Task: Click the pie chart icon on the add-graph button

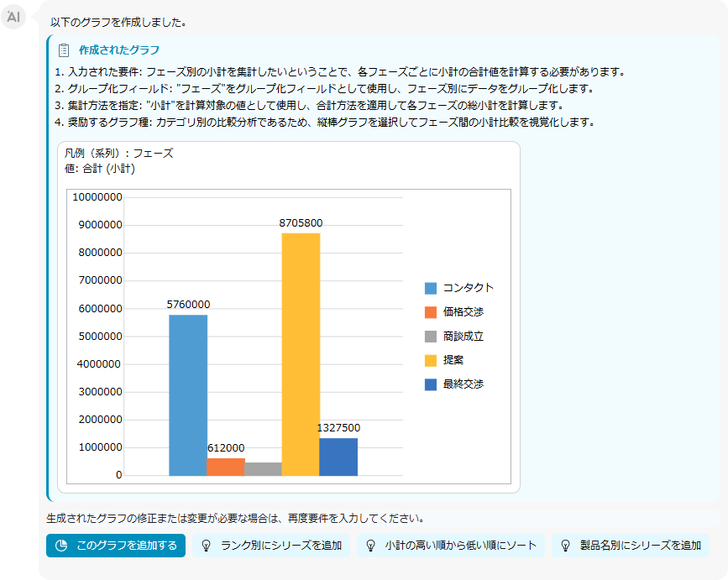Action: coord(60,546)
